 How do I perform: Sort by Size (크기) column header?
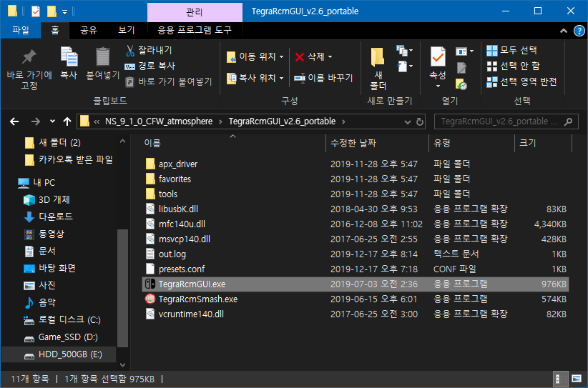coord(543,143)
